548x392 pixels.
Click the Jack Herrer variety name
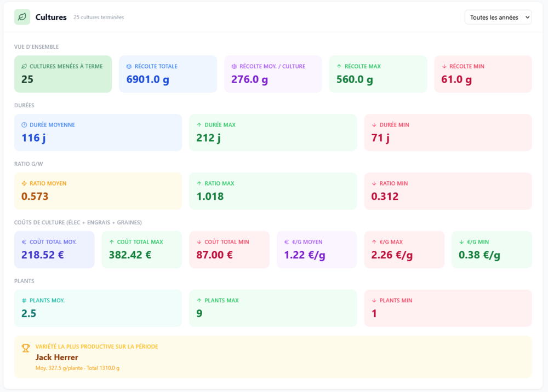pyautogui.click(x=56, y=357)
